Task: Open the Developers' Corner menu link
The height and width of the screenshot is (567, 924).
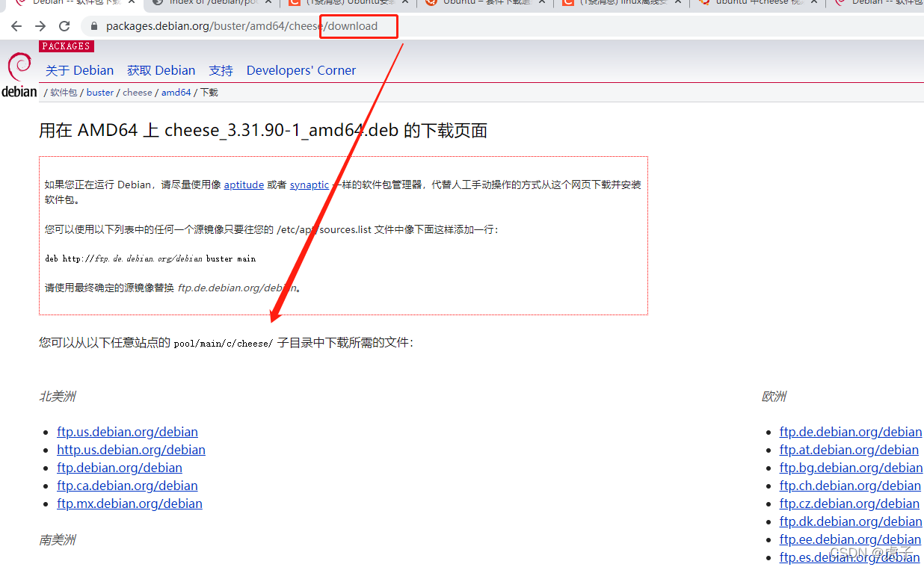Action: [301, 70]
